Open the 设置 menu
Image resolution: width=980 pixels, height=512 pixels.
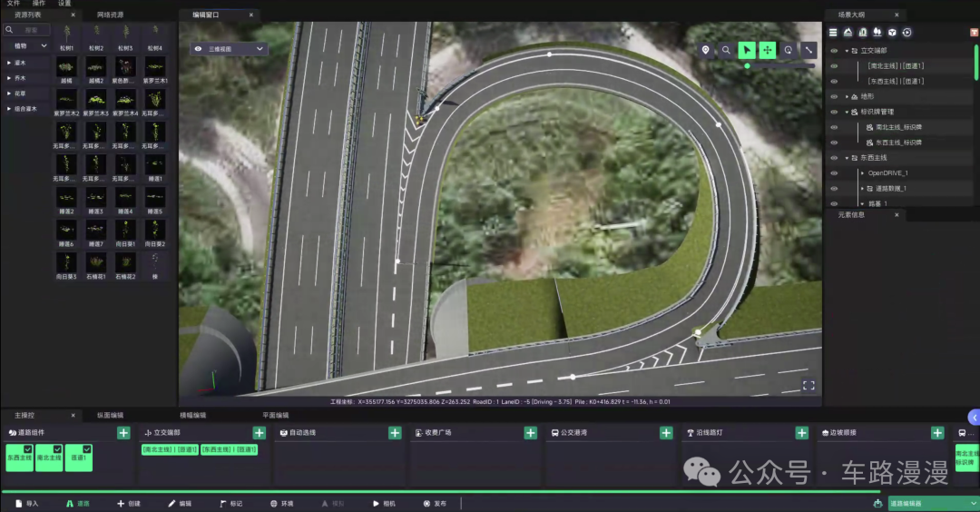[x=64, y=3]
